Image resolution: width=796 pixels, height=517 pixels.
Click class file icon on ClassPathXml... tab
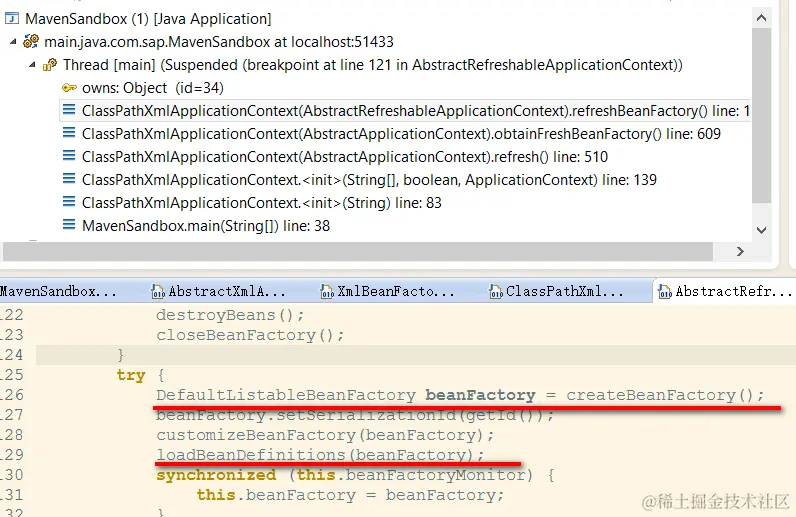(495, 292)
